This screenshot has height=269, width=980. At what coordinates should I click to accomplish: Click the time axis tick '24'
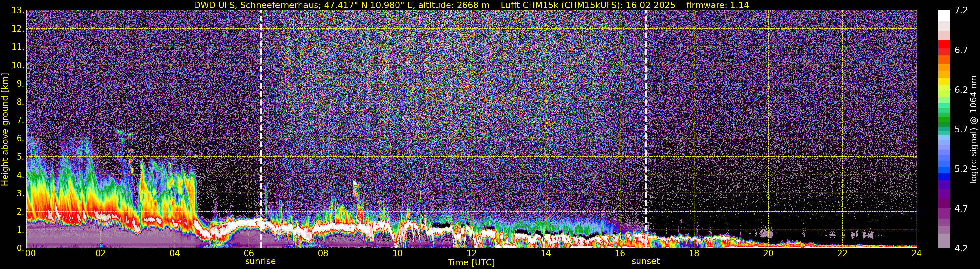click(x=917, y=253)
